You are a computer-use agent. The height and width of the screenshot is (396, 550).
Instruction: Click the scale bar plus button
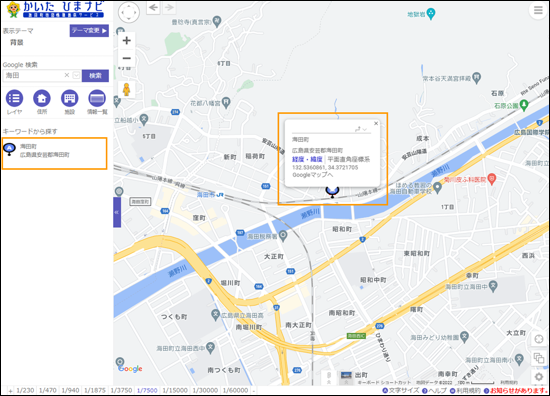[11, 391]
